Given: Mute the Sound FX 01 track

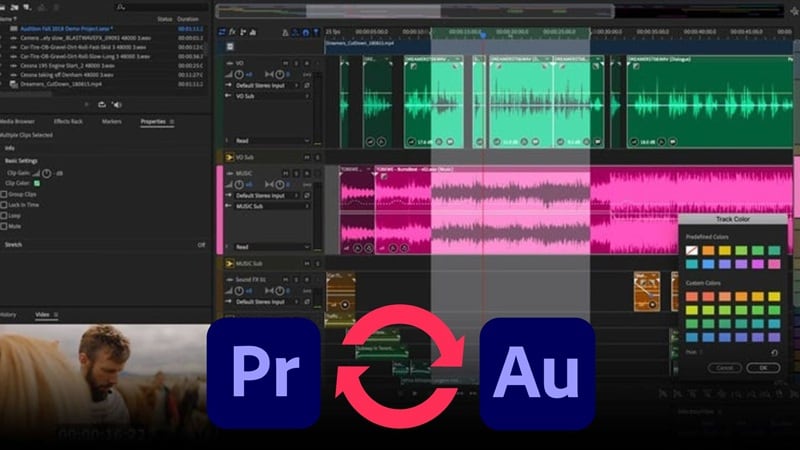Looking at the screenshot, I should point(286,280).
